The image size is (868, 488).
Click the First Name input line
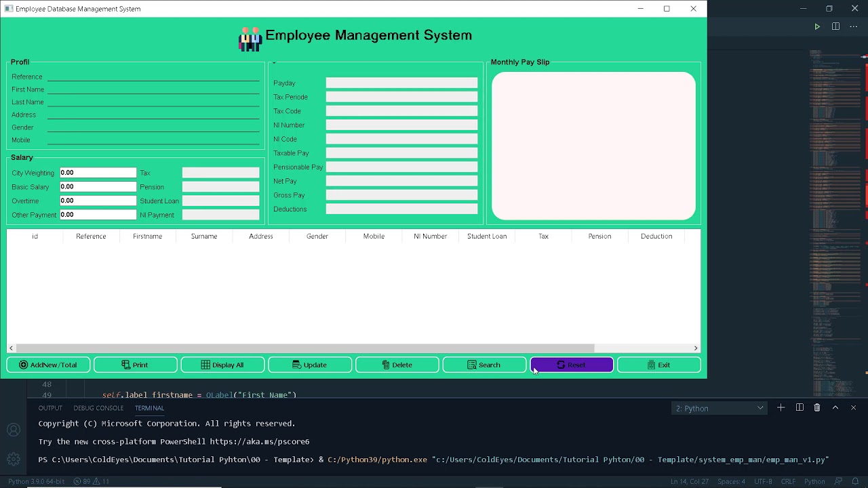pyautogui.click(x=153, y=89)
